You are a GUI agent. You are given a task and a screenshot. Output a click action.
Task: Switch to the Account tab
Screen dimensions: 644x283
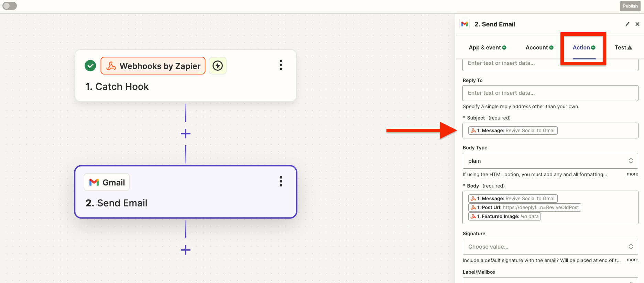point(539,48)
